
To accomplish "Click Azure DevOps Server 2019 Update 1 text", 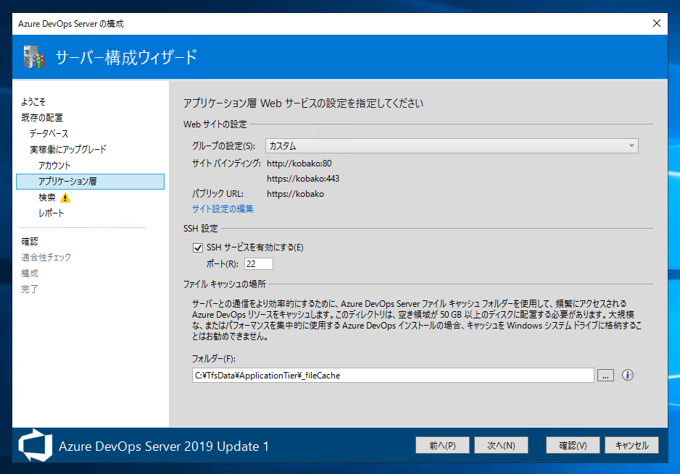I will [164, 446].
